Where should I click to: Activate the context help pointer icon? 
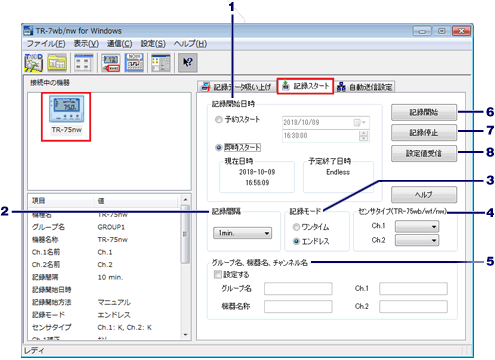point(188,62)
